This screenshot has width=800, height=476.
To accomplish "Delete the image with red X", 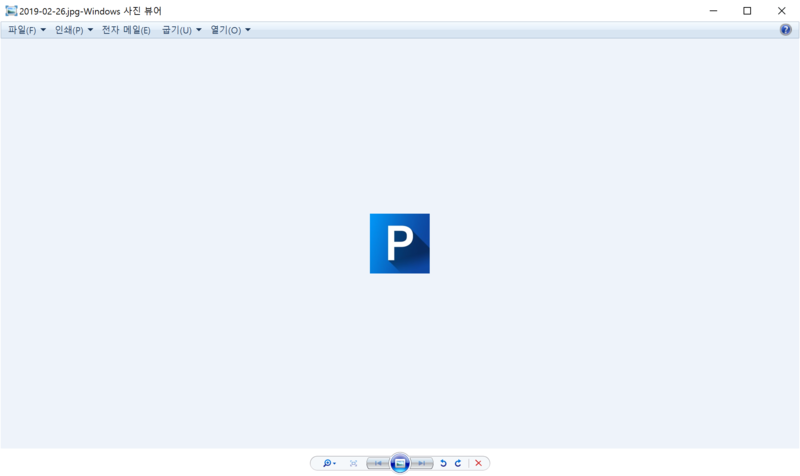I will click(478, 463).
